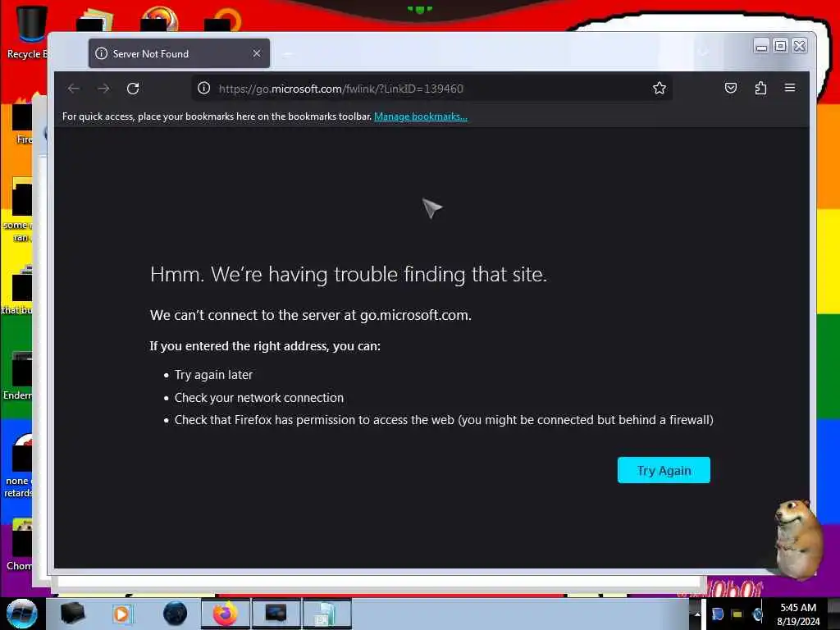Click the volume tray icon
The image size is (840, 630).
(757, 614)
